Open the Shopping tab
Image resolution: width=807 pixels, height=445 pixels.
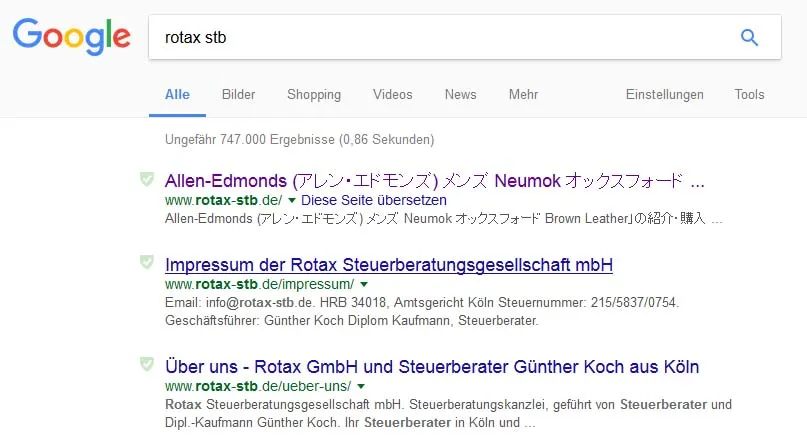[314, 95]
